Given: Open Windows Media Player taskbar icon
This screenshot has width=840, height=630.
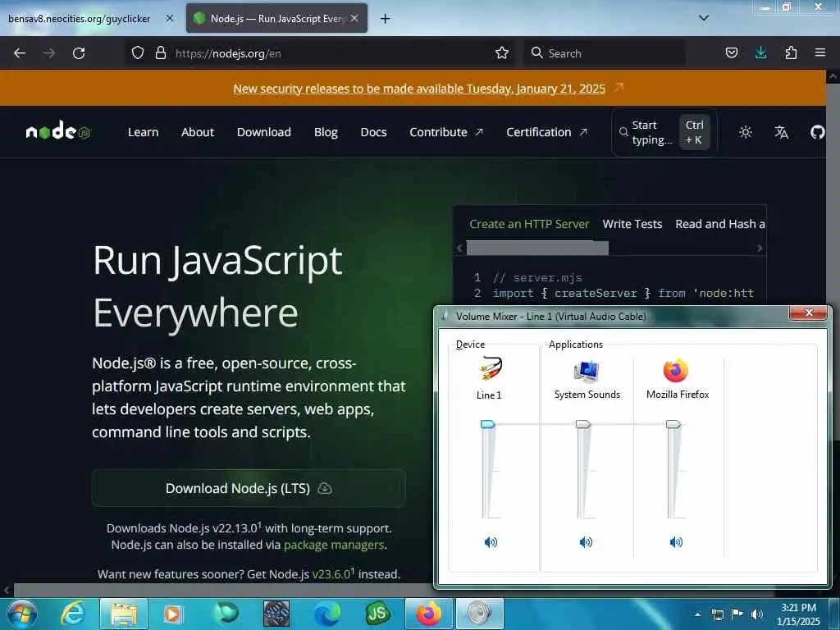Looking at the screenshot, I should click(x=172, y=614).
